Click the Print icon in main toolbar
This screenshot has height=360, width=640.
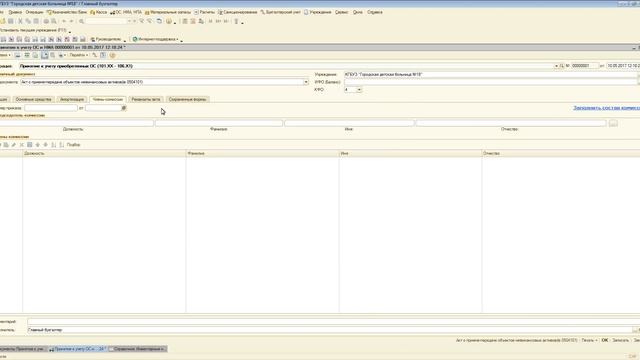46,21
